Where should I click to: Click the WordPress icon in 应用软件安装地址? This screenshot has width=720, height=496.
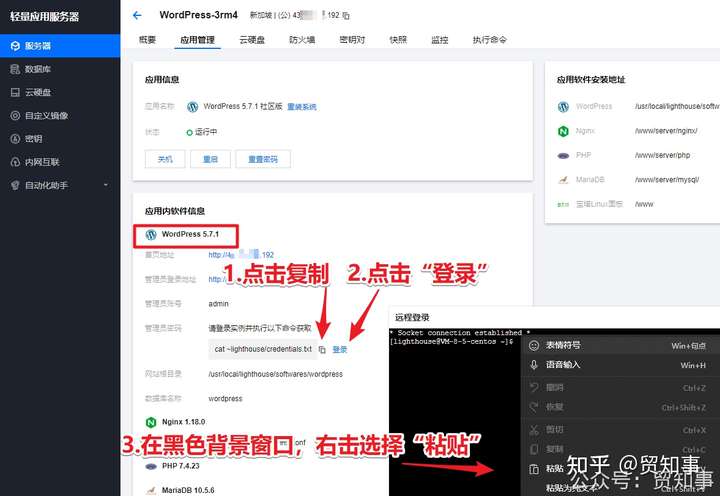pos(563,107)
